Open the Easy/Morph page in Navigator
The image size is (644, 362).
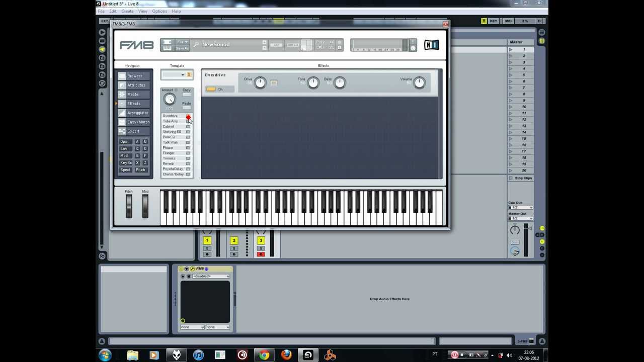point(133,122)
